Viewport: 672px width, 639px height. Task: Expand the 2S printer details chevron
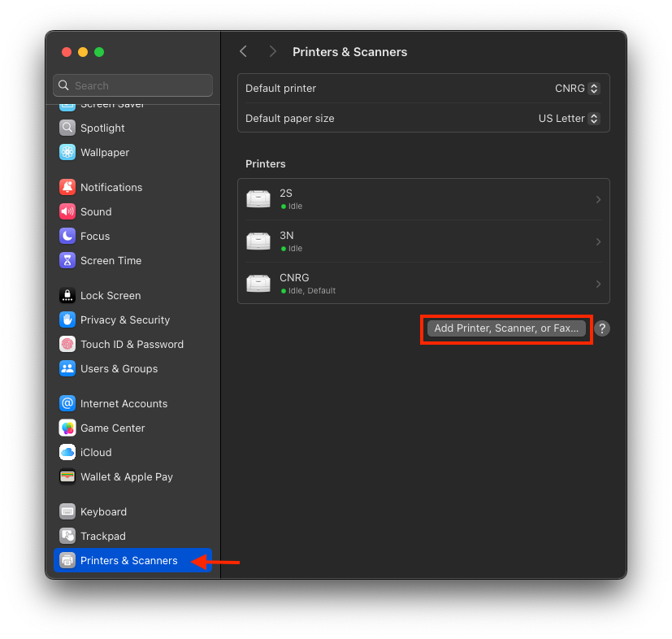[598, 200]
